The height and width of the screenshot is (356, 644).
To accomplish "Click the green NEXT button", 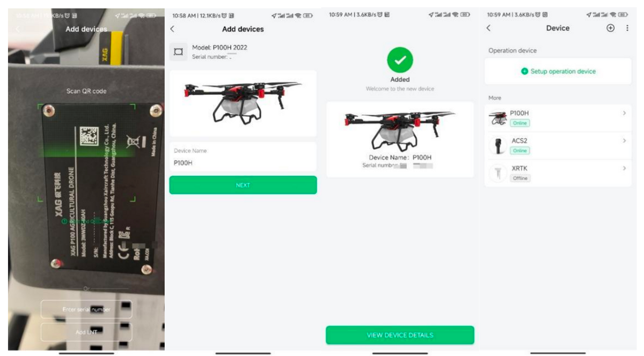I will (x=243, y=185).
